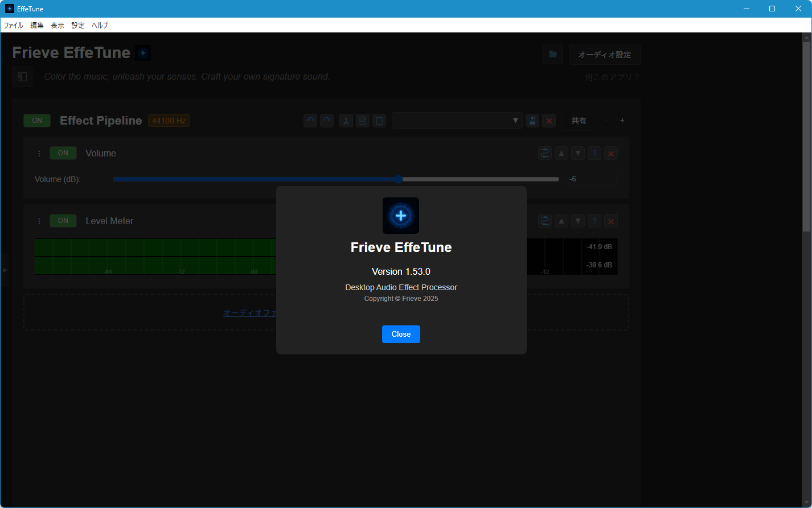Expand the collapsed left side panel arrow

pos(5,270)
